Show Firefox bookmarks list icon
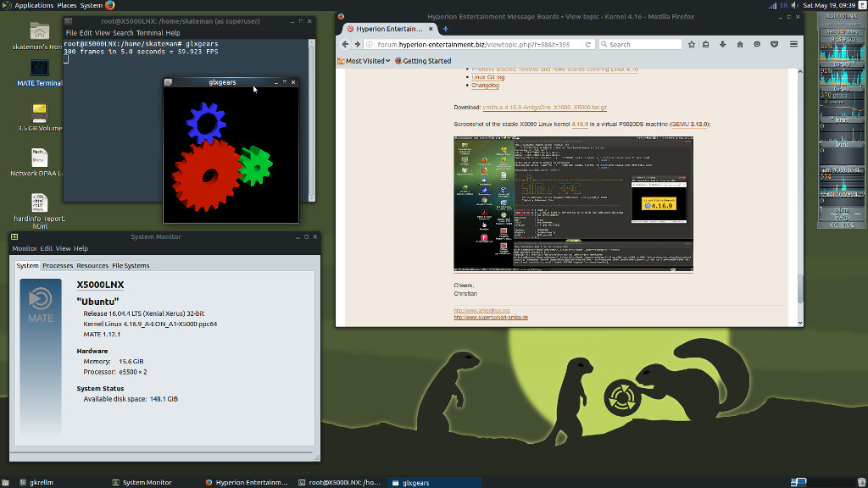868x488 pixels. coord(706,44)
